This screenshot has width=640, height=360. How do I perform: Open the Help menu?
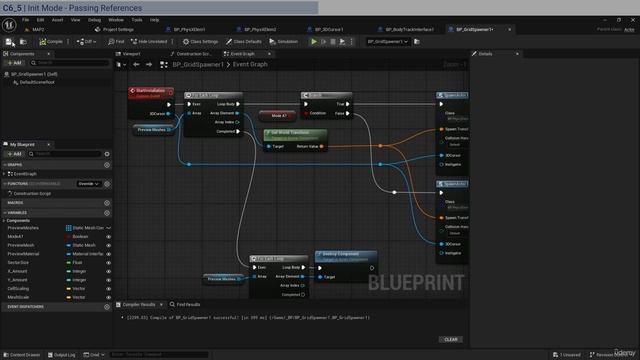[x=154, y=20]
